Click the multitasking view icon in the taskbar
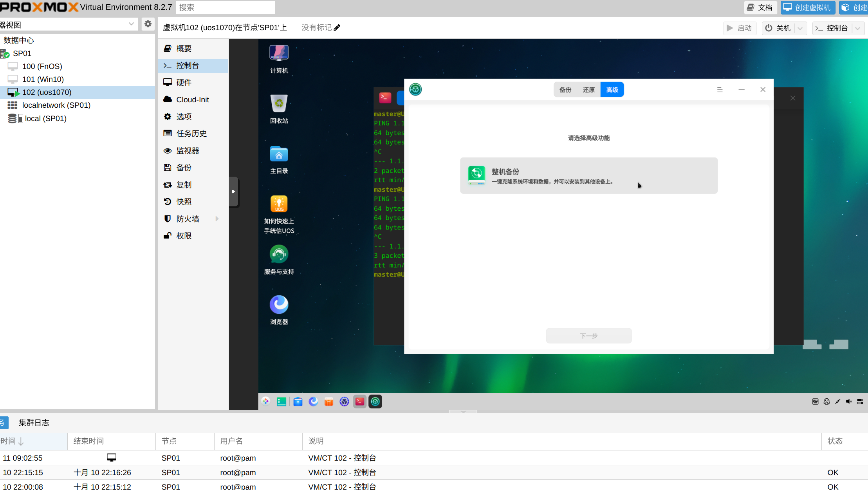Image resolution: width=868 pixels, height=490 pixels. click(282, 401)
